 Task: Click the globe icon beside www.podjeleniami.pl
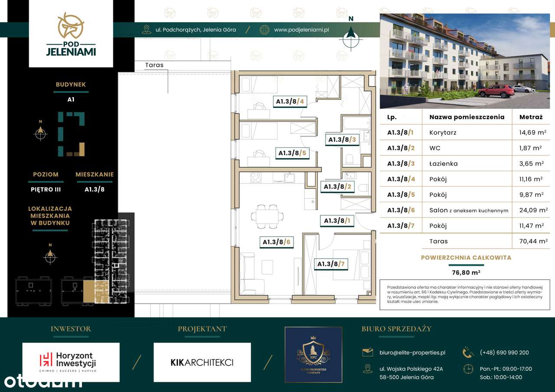pyautogui.click(x=264, y=29)
